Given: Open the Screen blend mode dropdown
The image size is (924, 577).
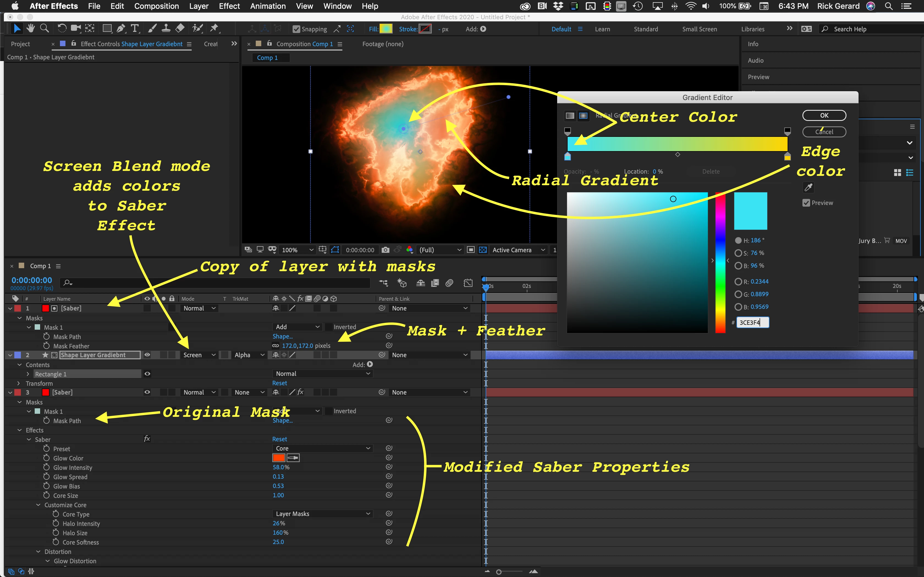Looking at the screenshot, I should click(199, 355).
